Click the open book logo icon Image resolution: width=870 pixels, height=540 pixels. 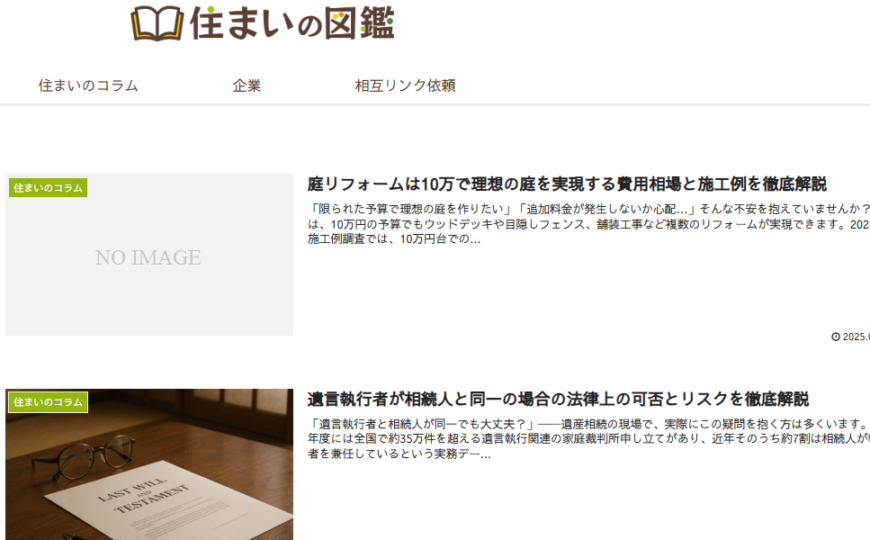157,23
